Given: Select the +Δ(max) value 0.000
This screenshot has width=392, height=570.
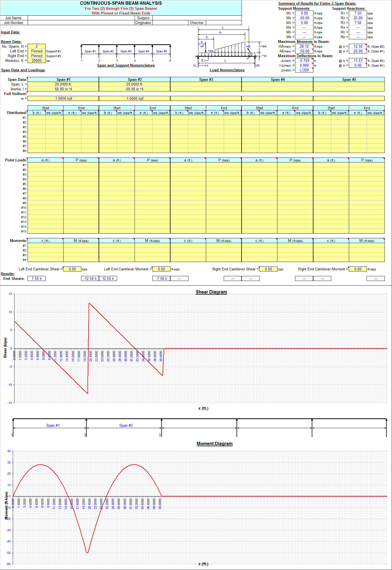Looking at the screenshot, I should point(304,65).
